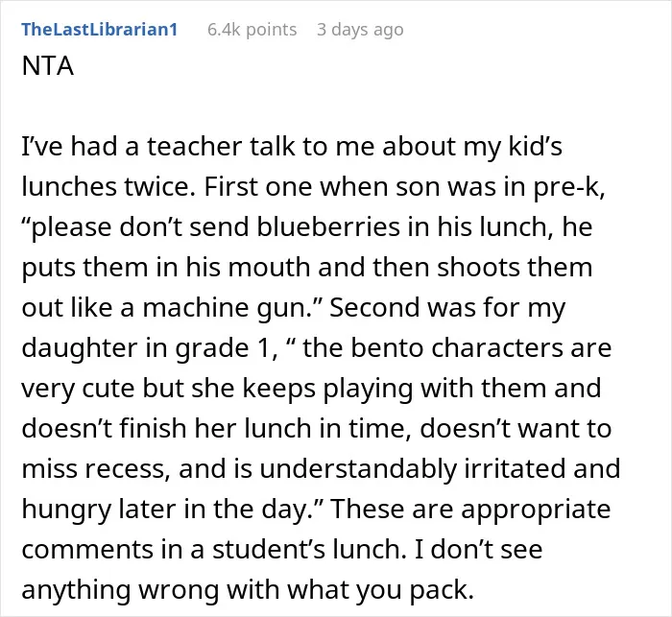Click the words 'grade 1' in the comment
The image size is (672, 617).
[222, 348]
